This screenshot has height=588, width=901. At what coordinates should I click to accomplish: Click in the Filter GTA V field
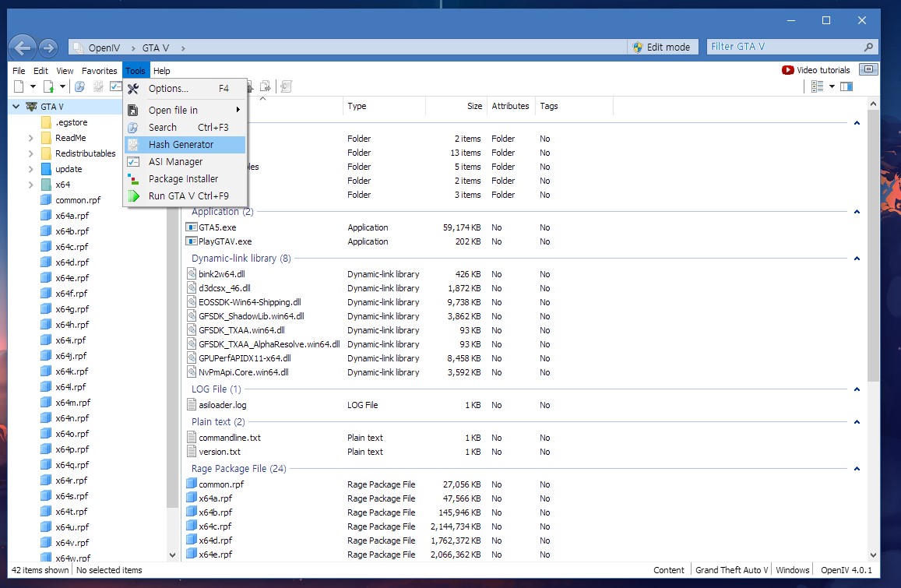point(783,47)
